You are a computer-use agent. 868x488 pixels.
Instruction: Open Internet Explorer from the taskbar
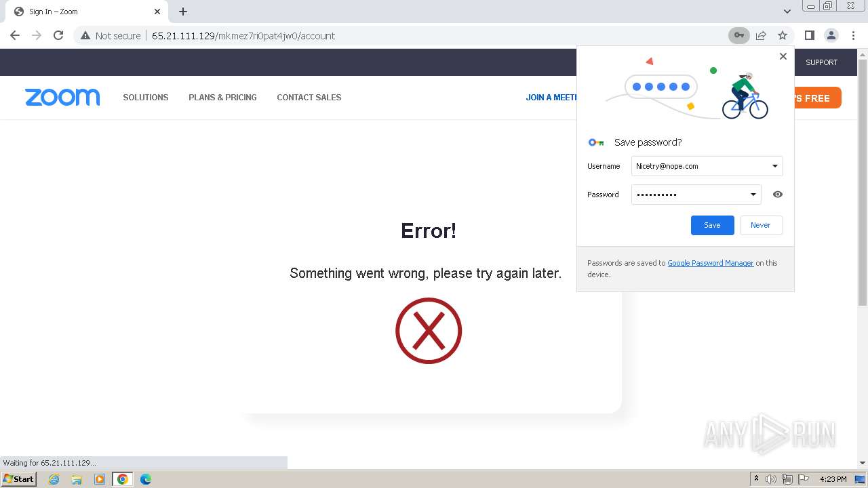point(54,479)
